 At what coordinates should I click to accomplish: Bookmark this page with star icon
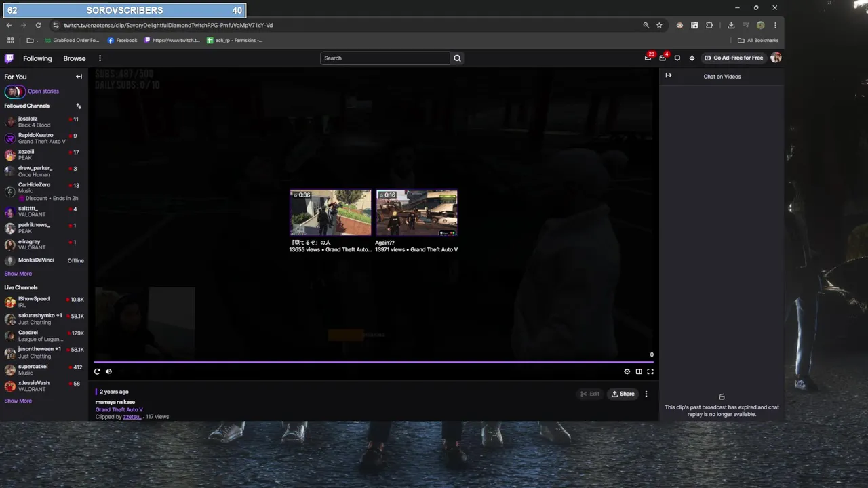coord(659,25)
